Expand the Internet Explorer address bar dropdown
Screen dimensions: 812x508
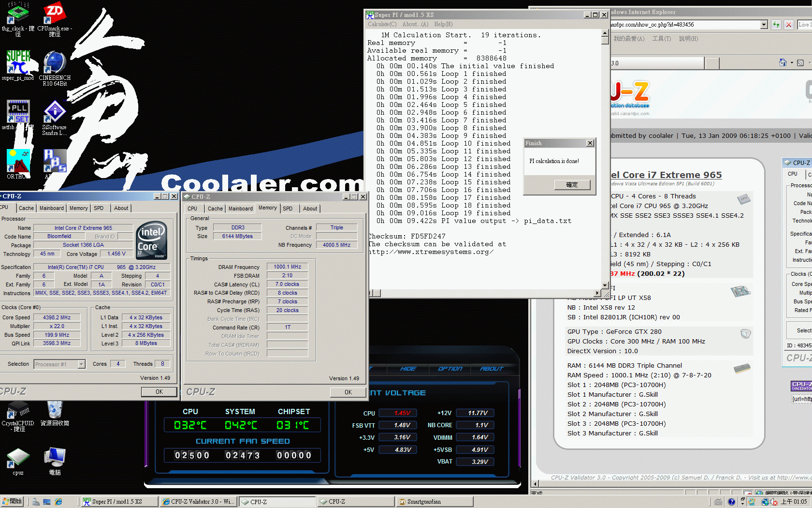point(764,25)
